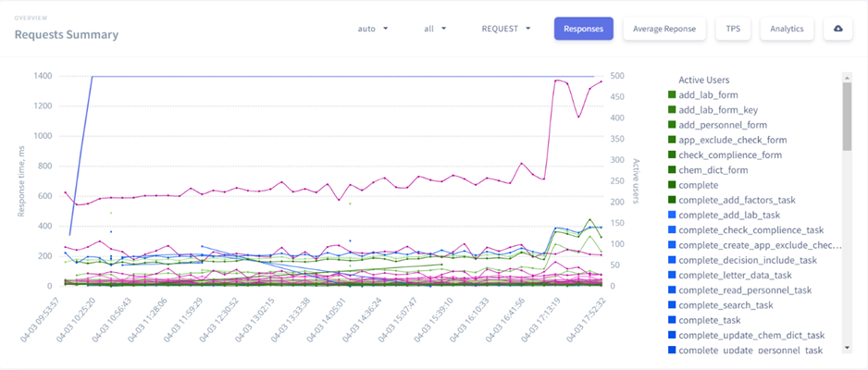Toggle chem_dict_form series in legend

[x=708, y=170]
